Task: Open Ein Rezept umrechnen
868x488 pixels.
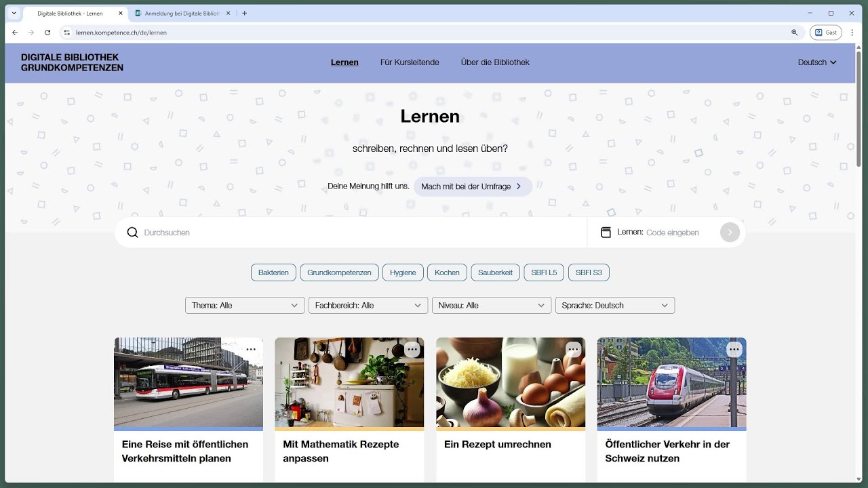Action: (x=498, y=445)
